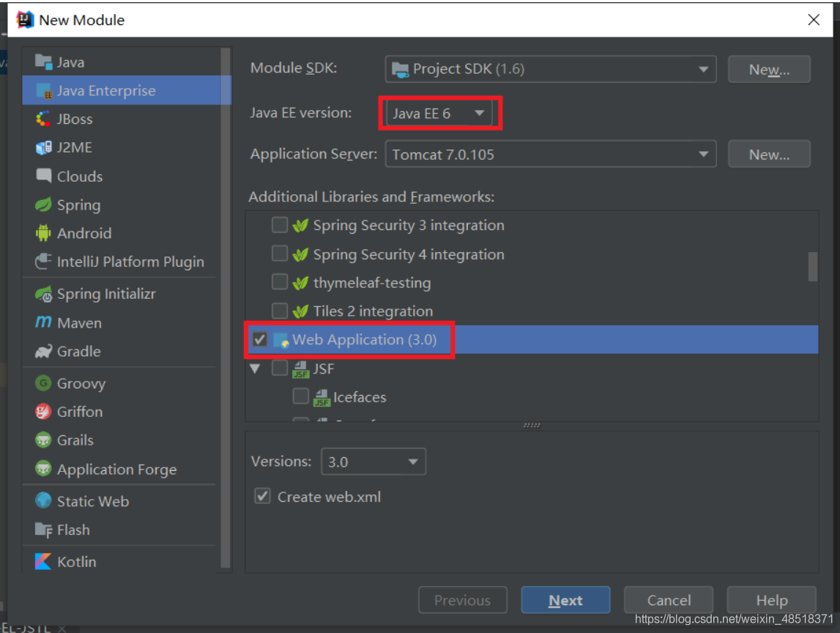This screenshot has width=840, height=633.
Task: Click the JSF framework icon
Action: coord(300,369)
